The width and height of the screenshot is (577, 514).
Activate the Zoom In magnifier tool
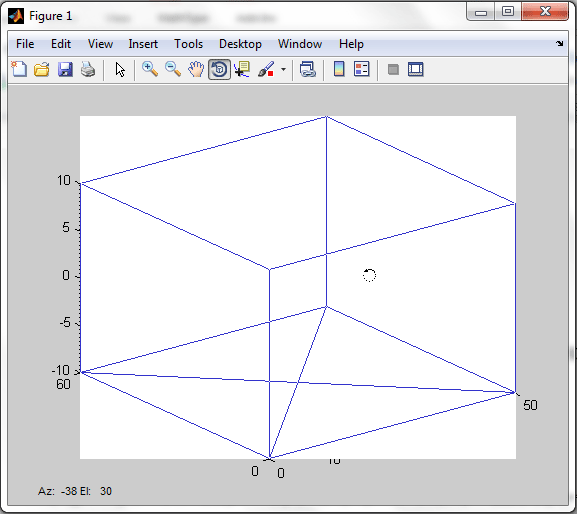(x=150, y=69)
